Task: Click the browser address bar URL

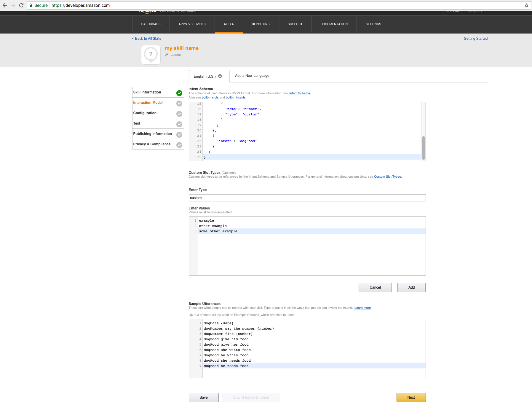Action: tap(81, 5)
